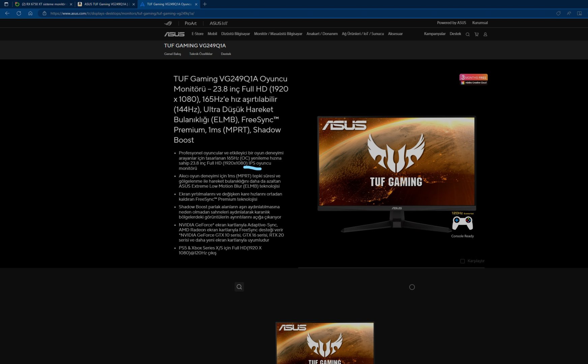Switch to the Amazon ASUS TUF Gaming tab
The width and height of the screenshot is (588, 364).
[106, 4]
